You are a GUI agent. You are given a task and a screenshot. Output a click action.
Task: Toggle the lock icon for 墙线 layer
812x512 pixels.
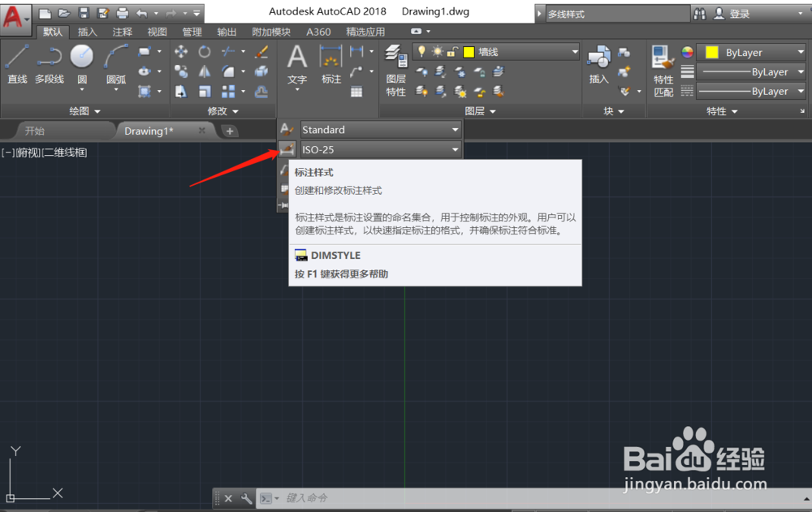(x=452, y=51)
